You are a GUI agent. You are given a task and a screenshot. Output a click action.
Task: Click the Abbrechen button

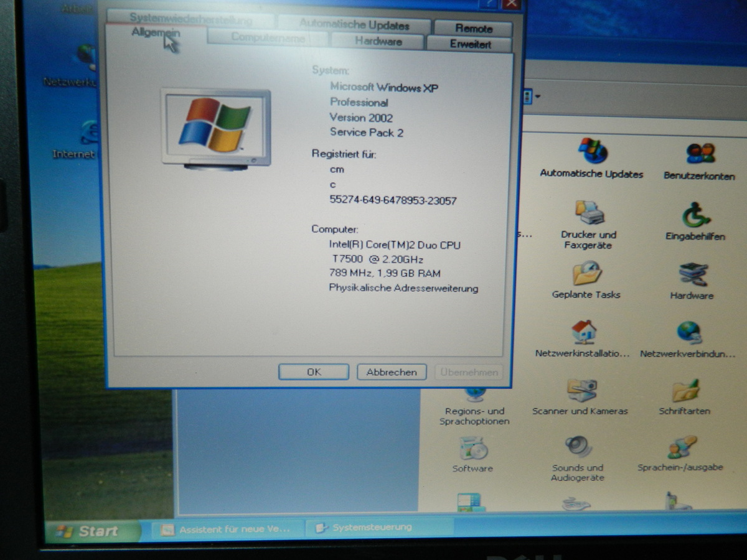(392, 372)
